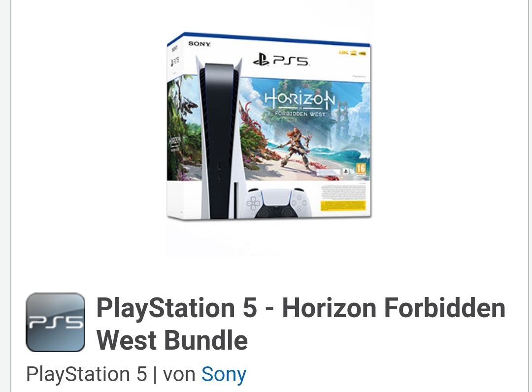This screenshot has width=532, height=392.
Task: Click the SONY logo on the box top
Action: click(x=199, y=44)
